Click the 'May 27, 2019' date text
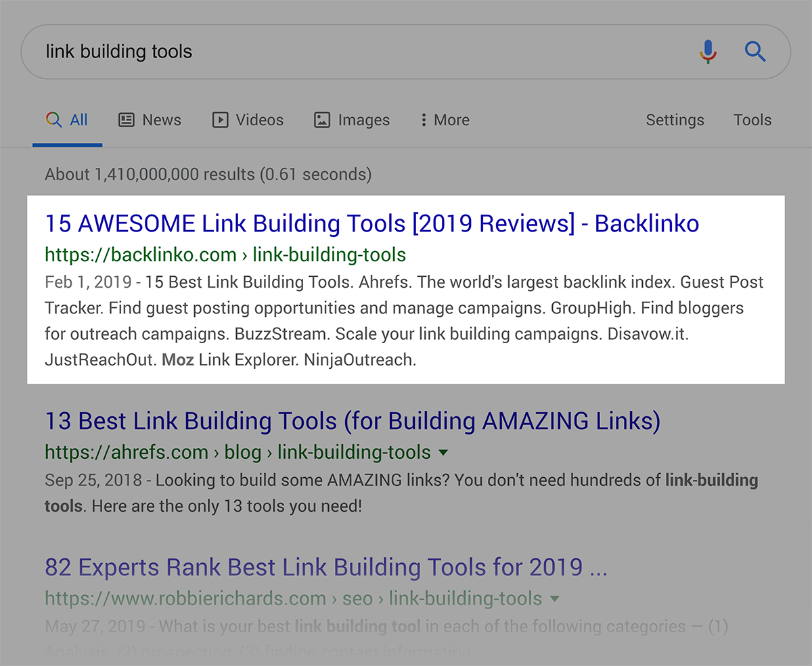Viewport: 812px width, 666px height. (95, 627)
